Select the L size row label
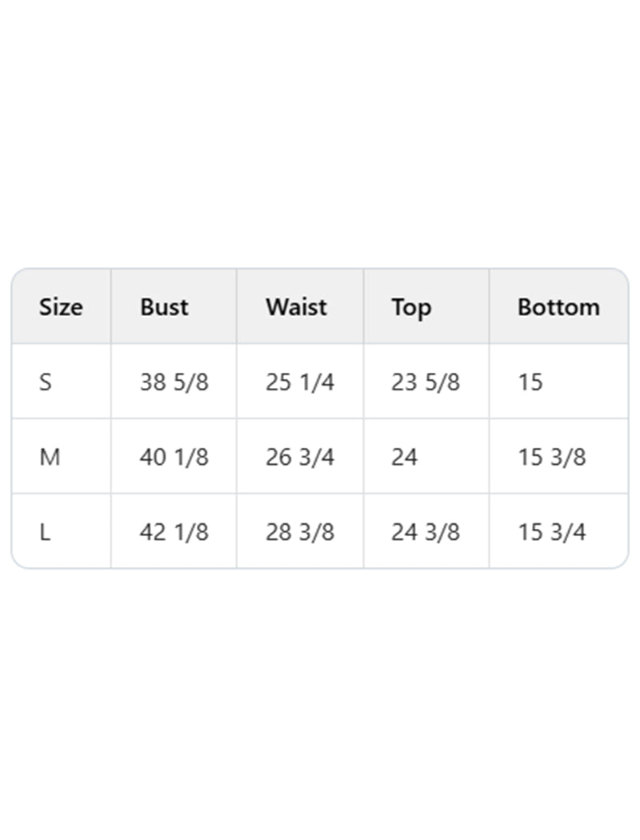 click(x=45, y=532)
